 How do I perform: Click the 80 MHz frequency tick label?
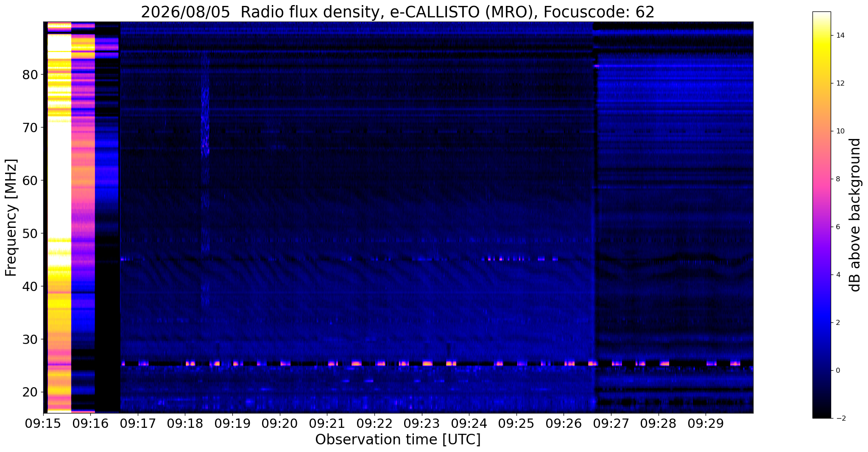pyautogui.click(x=30, y=75)
